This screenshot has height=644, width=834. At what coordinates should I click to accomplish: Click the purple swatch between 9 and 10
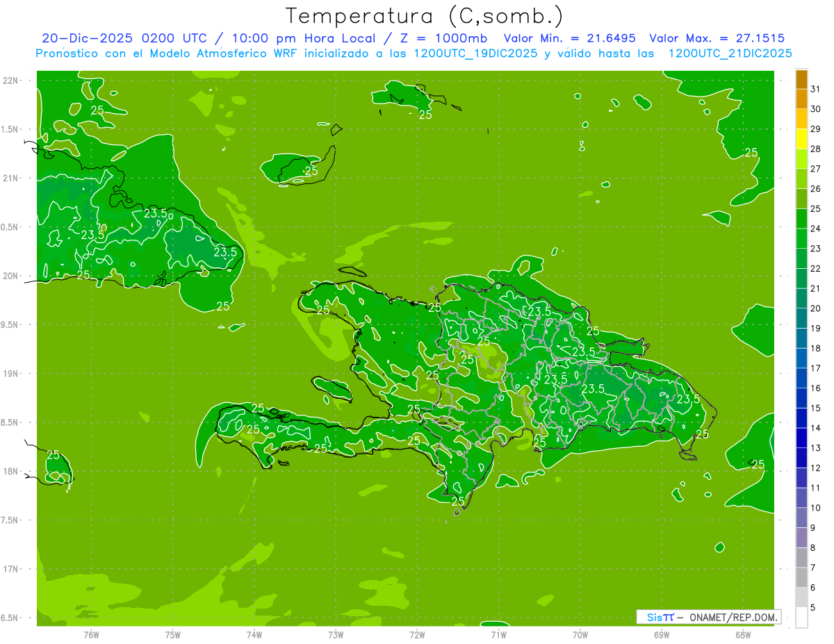coord(801,518)
